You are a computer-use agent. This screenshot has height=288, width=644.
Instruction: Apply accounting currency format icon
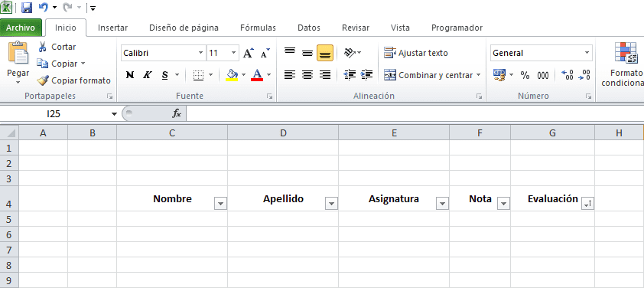(x=499, y=75)
